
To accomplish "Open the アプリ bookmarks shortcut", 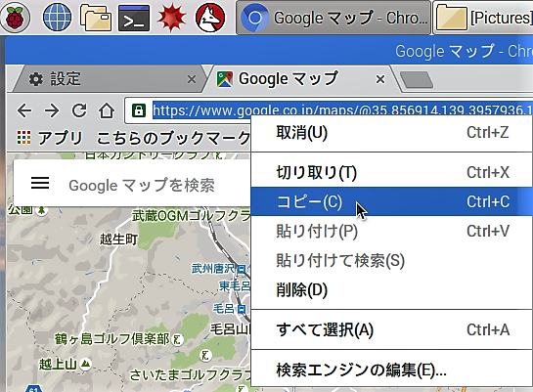I will pyautogui.click(x=50, y=138).
